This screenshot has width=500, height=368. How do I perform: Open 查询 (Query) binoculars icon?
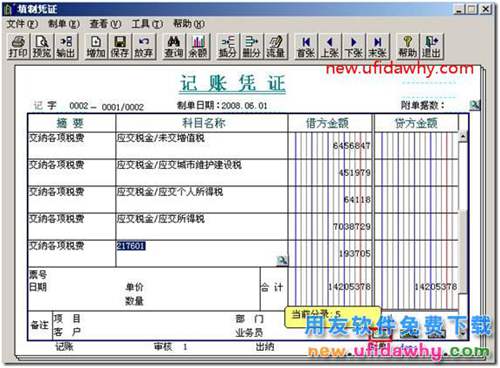(x=174, y=47)
